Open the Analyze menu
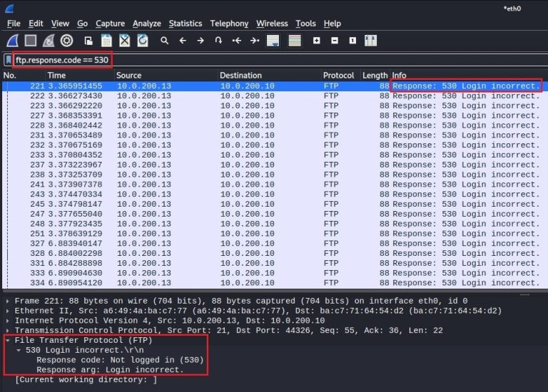Screen dimensions: 548x392 (146, 24)
